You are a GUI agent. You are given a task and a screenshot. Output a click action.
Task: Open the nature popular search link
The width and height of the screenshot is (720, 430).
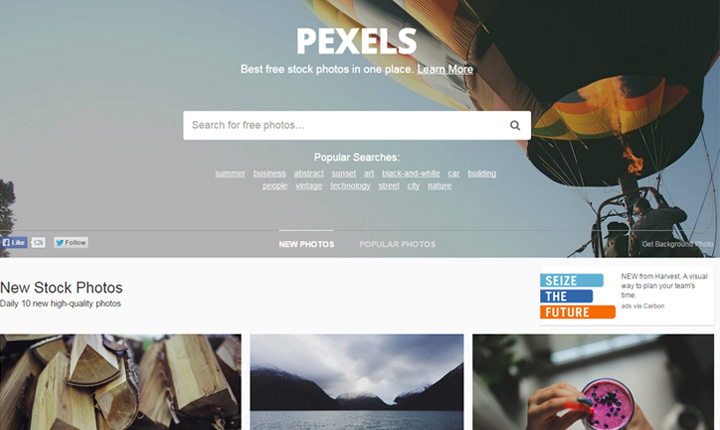click(x=439, y=186)
